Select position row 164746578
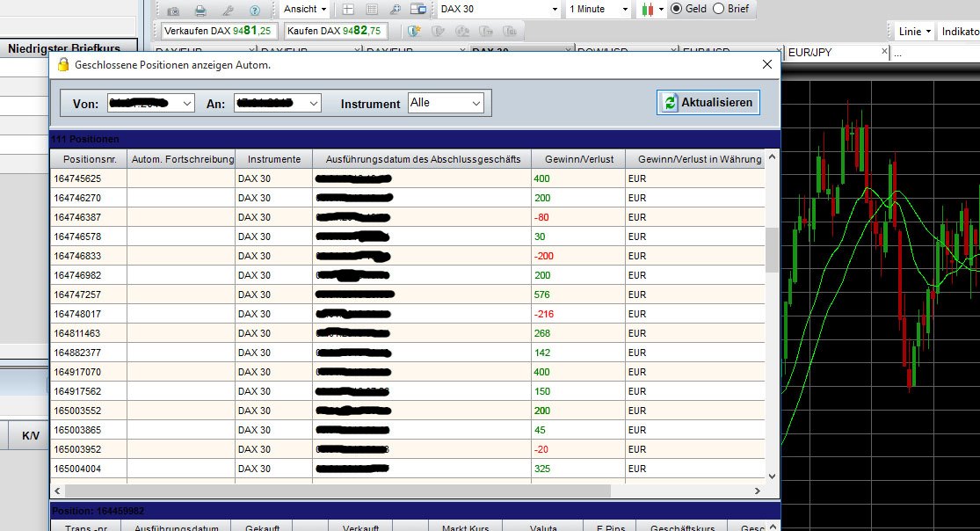 [408, 237]
